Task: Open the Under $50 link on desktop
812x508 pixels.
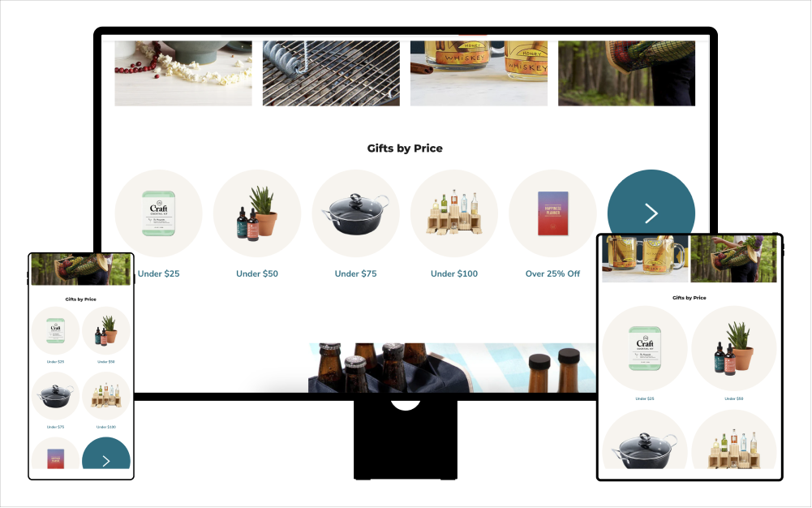Action: point(257,273)
